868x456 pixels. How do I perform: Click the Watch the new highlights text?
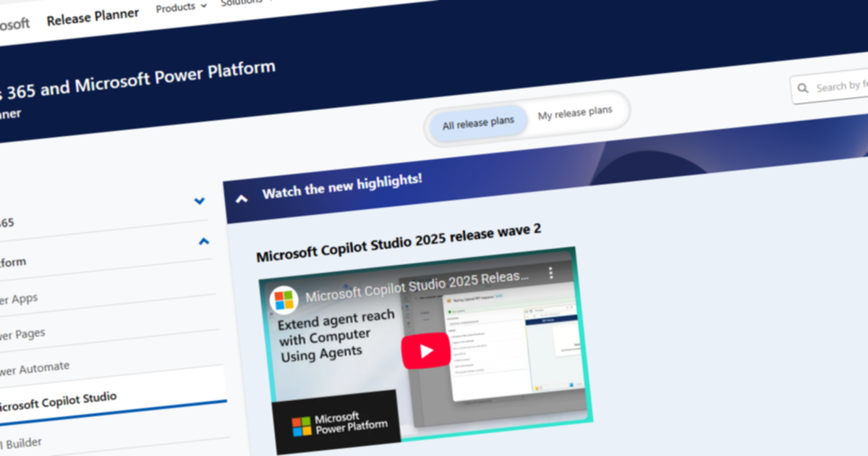342,185
